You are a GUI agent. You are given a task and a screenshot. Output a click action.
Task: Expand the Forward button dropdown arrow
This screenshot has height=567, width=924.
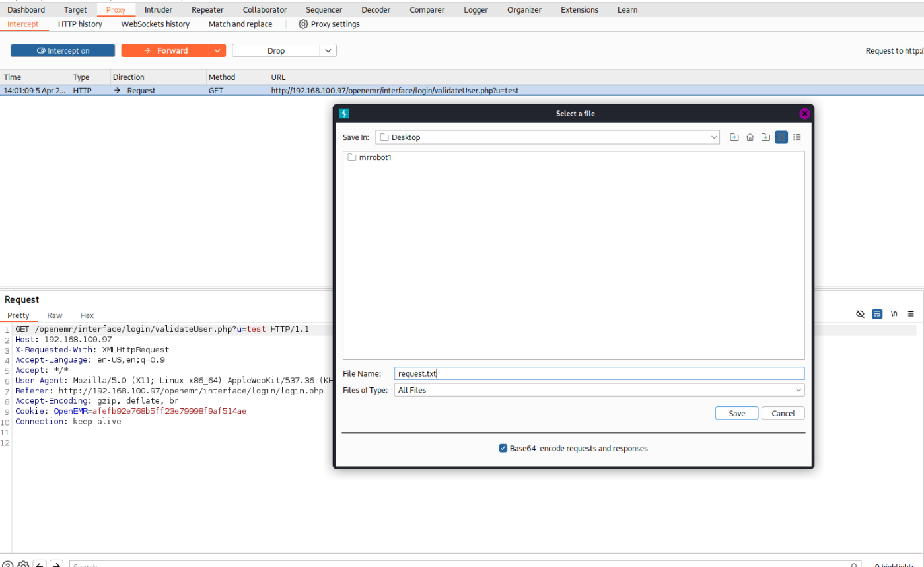point(218,51)
